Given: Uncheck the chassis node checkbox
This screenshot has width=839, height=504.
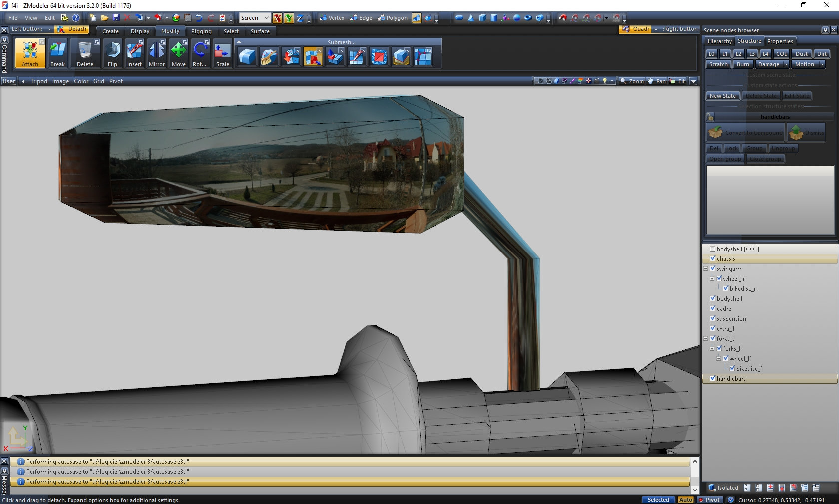Looking at the screenshot, I should 713,258.
